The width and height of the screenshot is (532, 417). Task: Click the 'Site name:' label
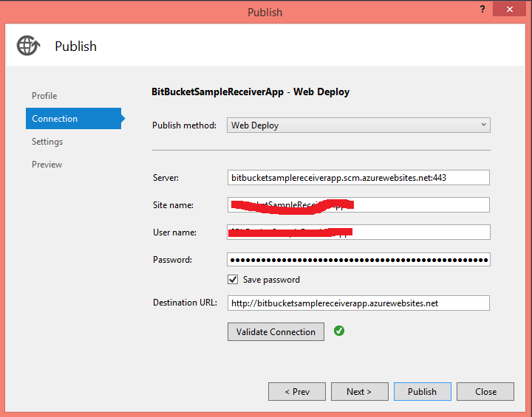tap(173, 205)
